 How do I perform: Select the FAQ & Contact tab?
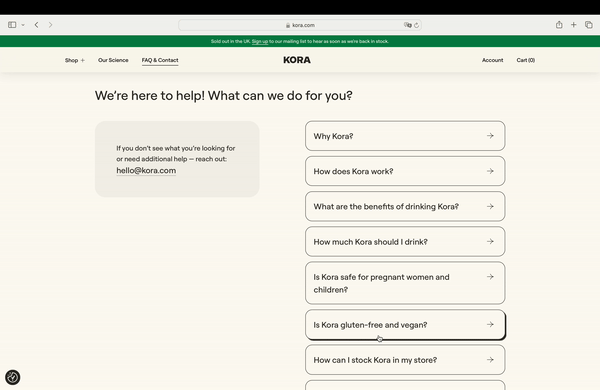click(x=160, y=60)
